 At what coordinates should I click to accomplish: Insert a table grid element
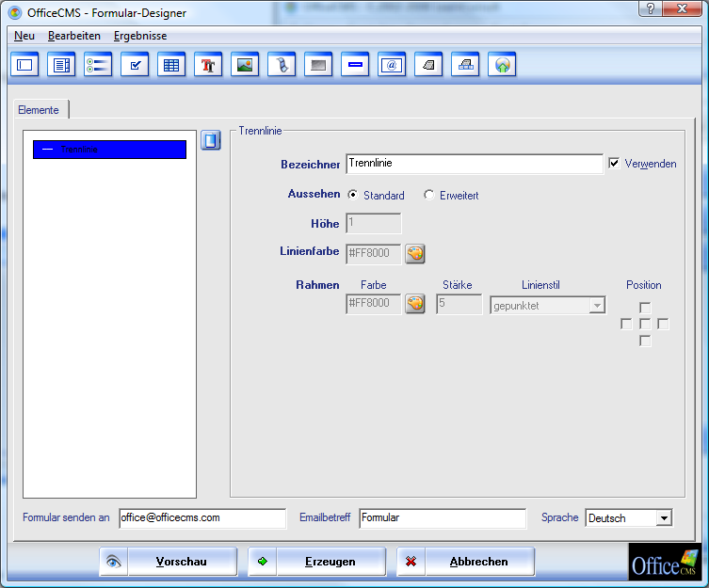click(x=171, y=65)
